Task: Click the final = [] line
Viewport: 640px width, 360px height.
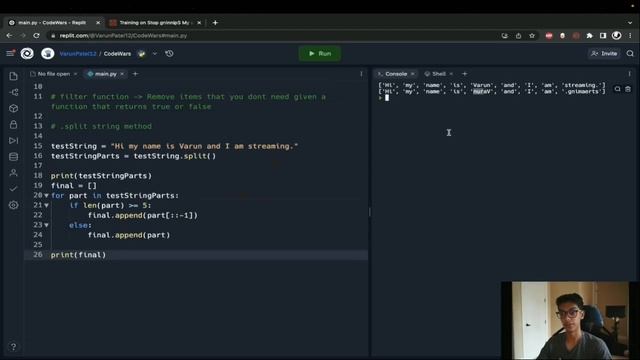Action: (x=74, y=186)
